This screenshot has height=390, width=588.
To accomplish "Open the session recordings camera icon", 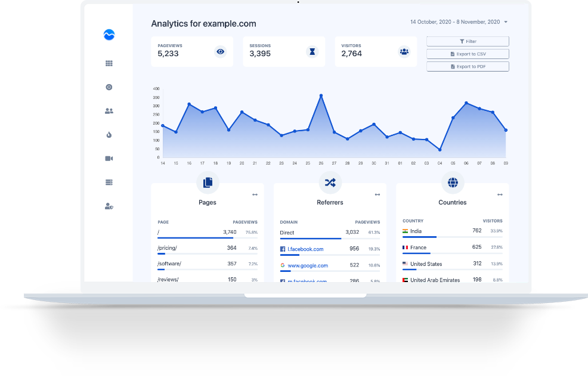I will coord(109,158).
